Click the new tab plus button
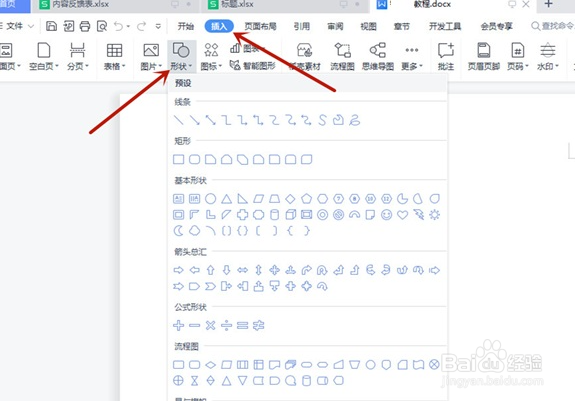 (548, 4)
